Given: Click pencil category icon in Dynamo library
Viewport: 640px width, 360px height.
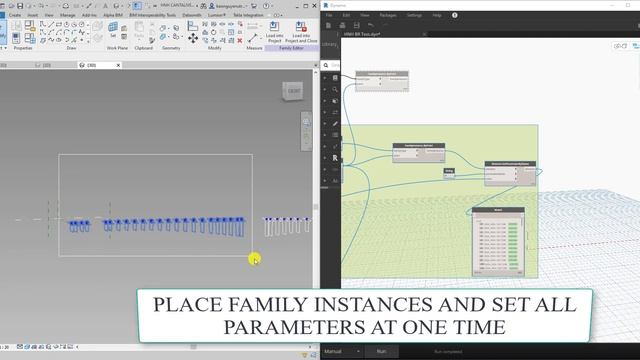Looking at the screenshot, I should click(x=335, y=123).
